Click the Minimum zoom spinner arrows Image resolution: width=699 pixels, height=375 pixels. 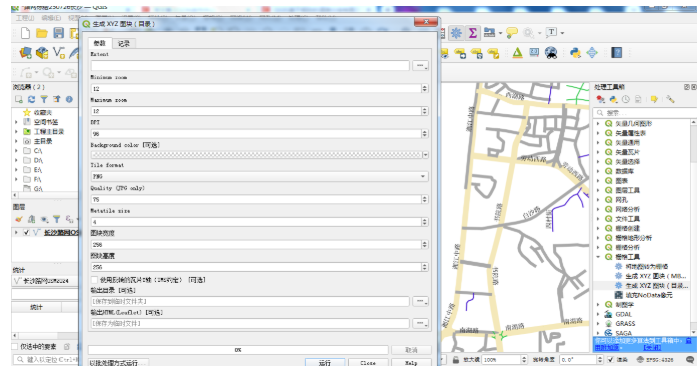point(424,88)
